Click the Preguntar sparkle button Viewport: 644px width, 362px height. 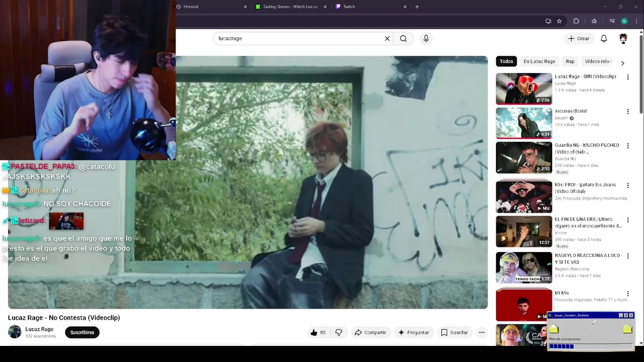point(414,332)
